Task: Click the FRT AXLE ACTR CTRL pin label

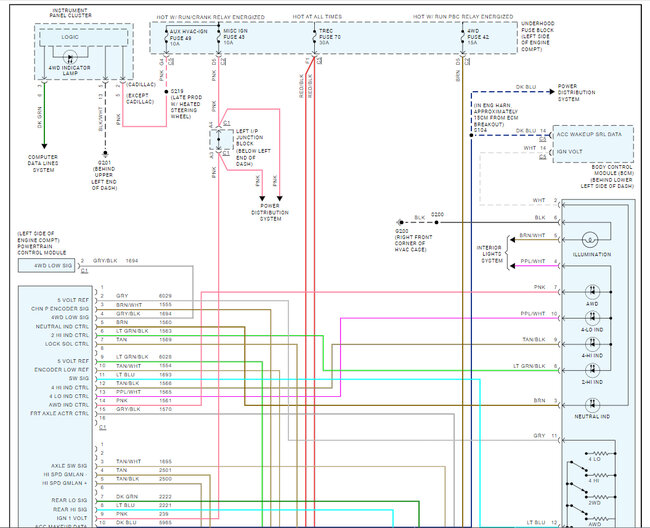Action: [60, 414]
